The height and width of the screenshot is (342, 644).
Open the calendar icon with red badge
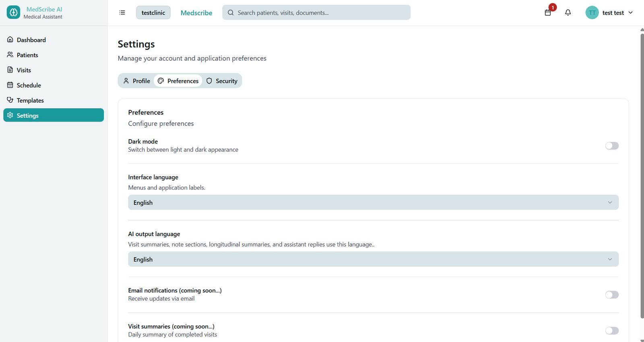548,12
